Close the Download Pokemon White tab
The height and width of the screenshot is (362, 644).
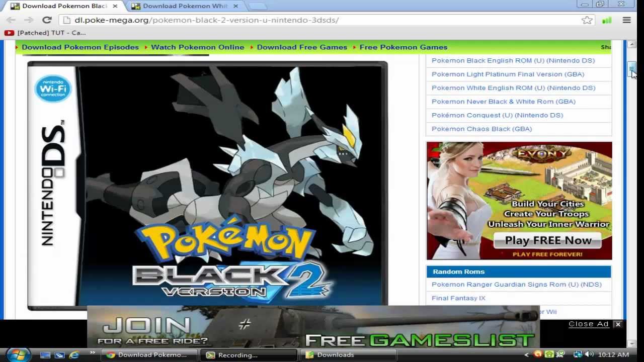pos(236,6)
